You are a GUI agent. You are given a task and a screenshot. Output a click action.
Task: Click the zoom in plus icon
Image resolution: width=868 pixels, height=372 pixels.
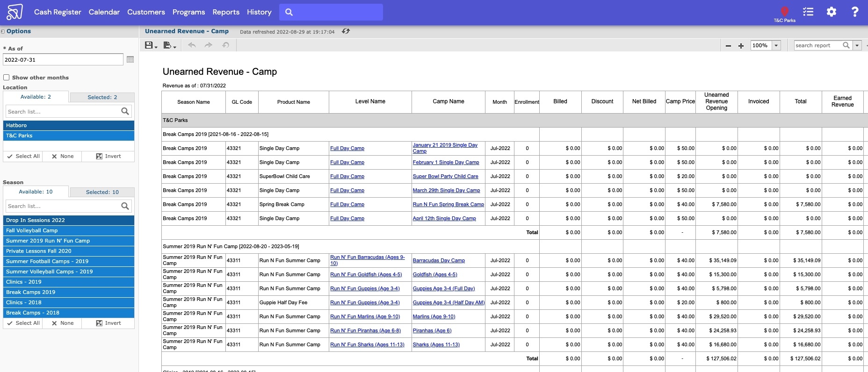pyautogui.click(x=741, y=46)
